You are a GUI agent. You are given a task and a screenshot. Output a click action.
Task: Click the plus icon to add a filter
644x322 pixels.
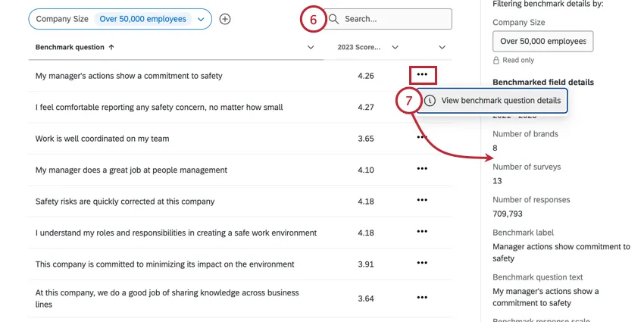coord(225,19)
